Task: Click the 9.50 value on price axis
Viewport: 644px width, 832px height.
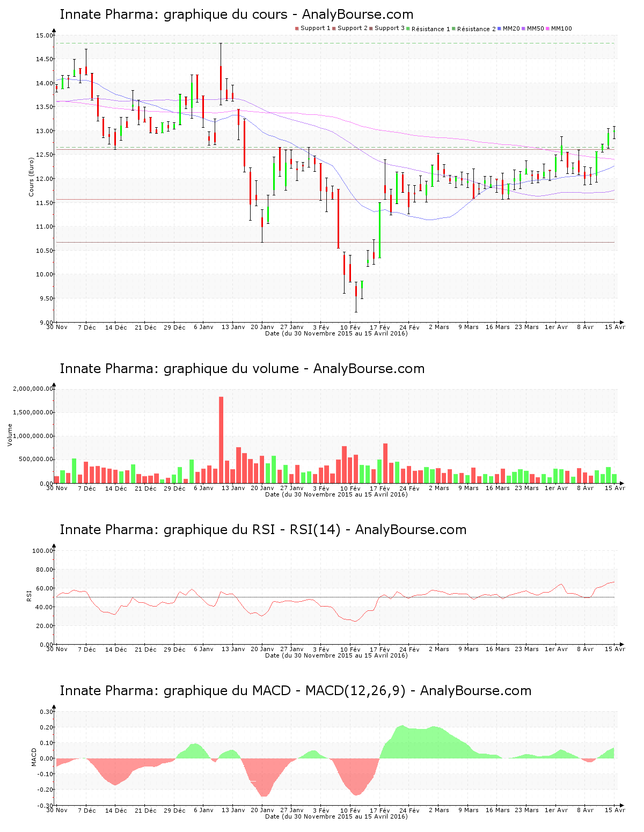Action: pyautogui.click(x=46, y=298)
